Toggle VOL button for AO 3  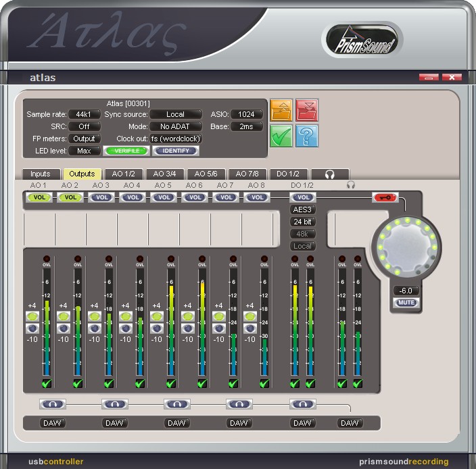(101, 197)
